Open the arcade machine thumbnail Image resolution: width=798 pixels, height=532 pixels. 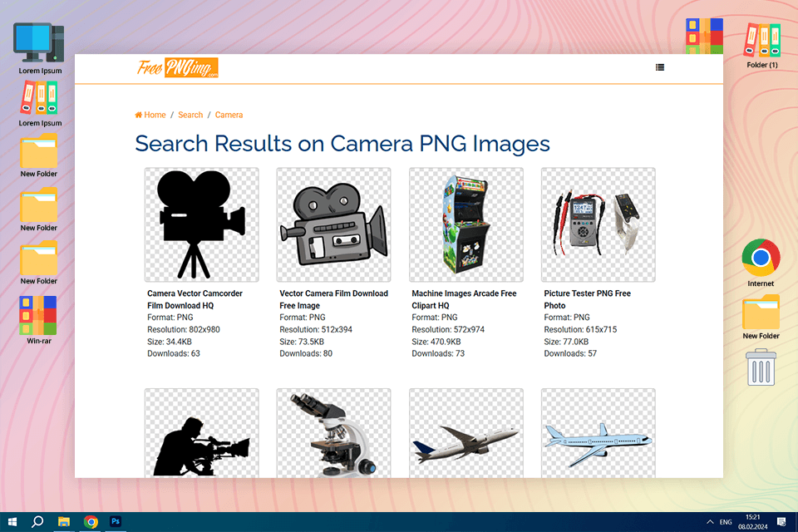point(466,224)
